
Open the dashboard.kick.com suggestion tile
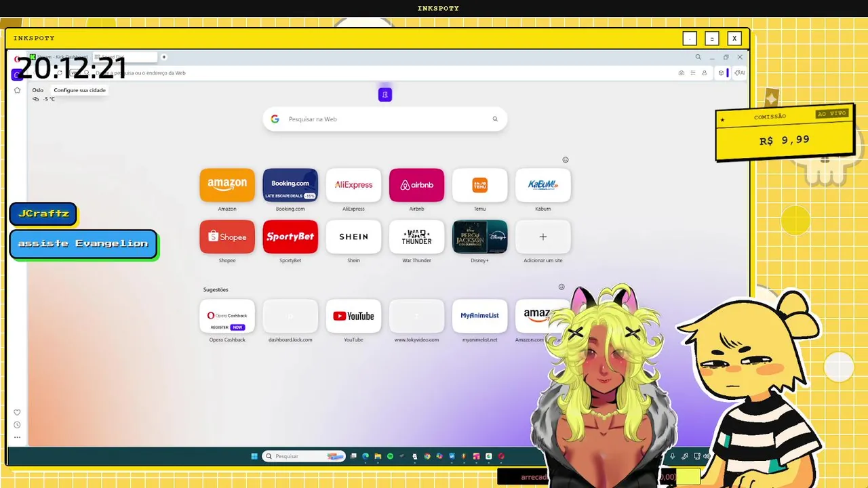pyautogui.click(x=290, y=316)
